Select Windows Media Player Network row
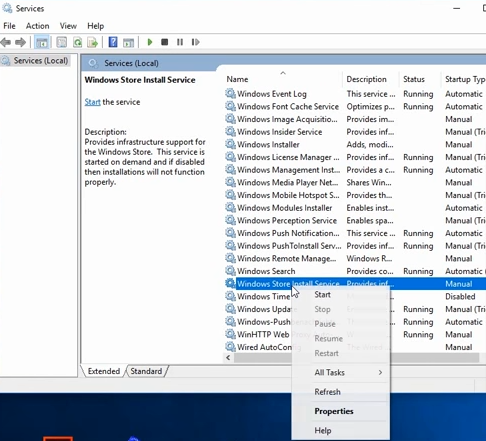Viewport: 486px width, 441px height. click(355, 182)
